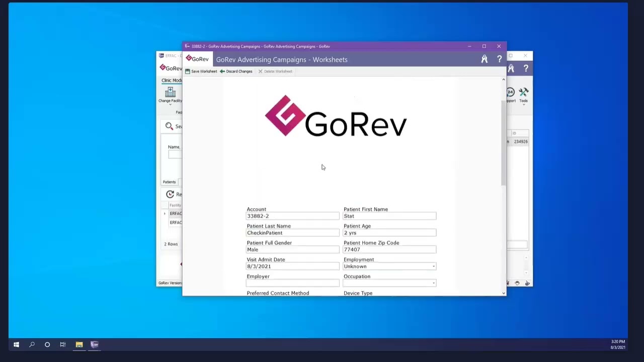Click the empty Employer field
Screen dimensions: 644x362
coord(293,283)
